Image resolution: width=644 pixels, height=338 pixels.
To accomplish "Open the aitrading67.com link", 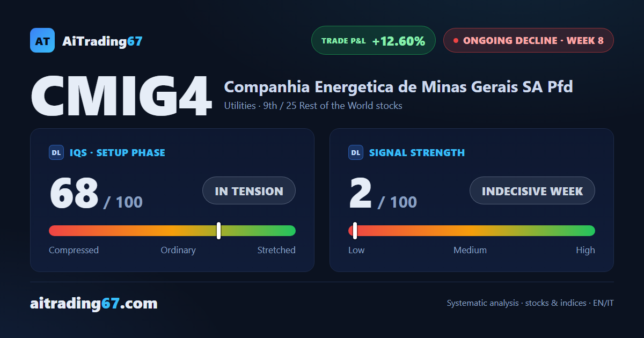I will pos(94,303).
